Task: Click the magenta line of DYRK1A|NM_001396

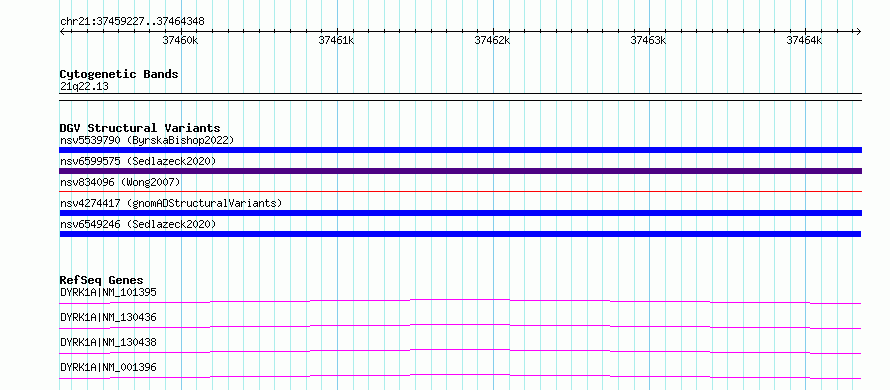Action: click(460, 376)
